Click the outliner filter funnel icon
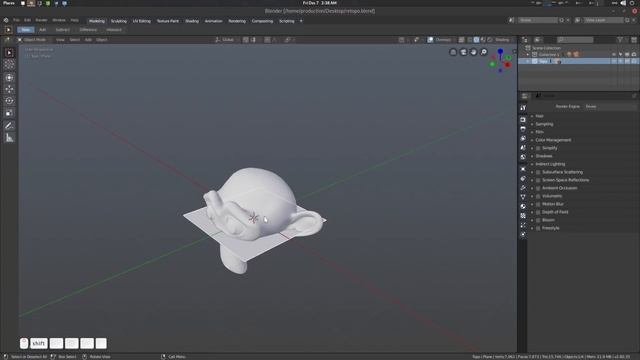 click(620, 40)
